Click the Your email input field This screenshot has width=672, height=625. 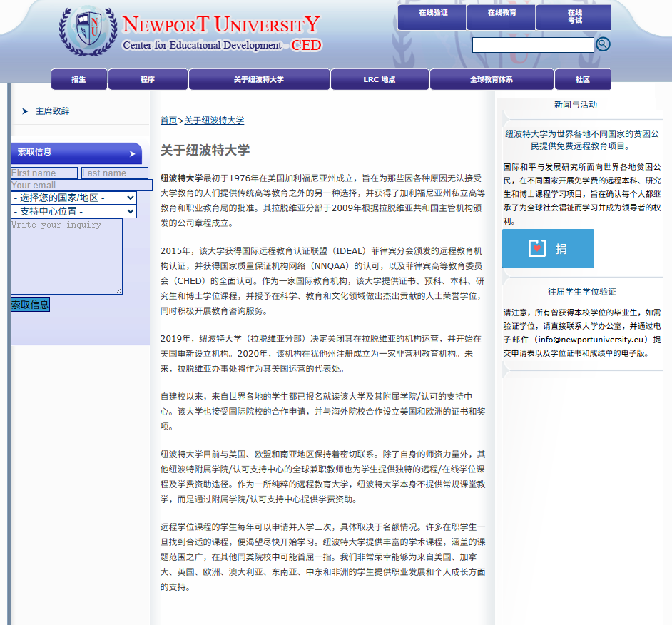(x=81, y=186)
